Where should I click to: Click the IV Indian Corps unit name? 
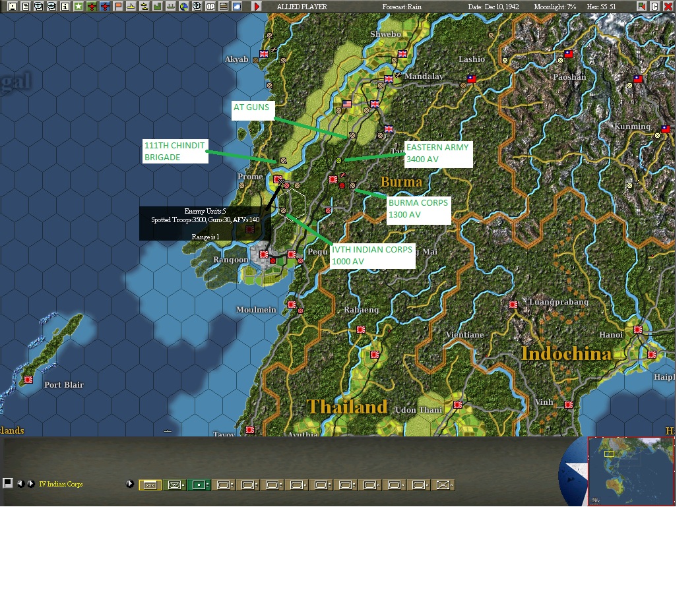click(61, 484)
